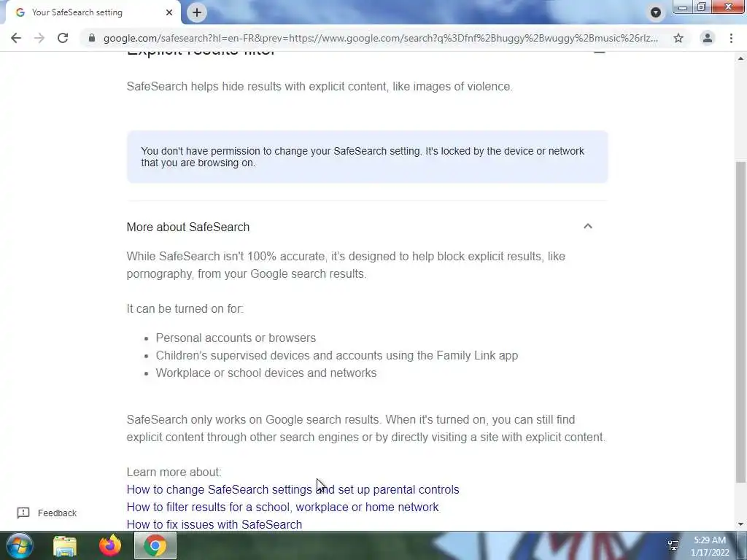
Task: Click the address bar URL field
Action: tap(380, 38)
